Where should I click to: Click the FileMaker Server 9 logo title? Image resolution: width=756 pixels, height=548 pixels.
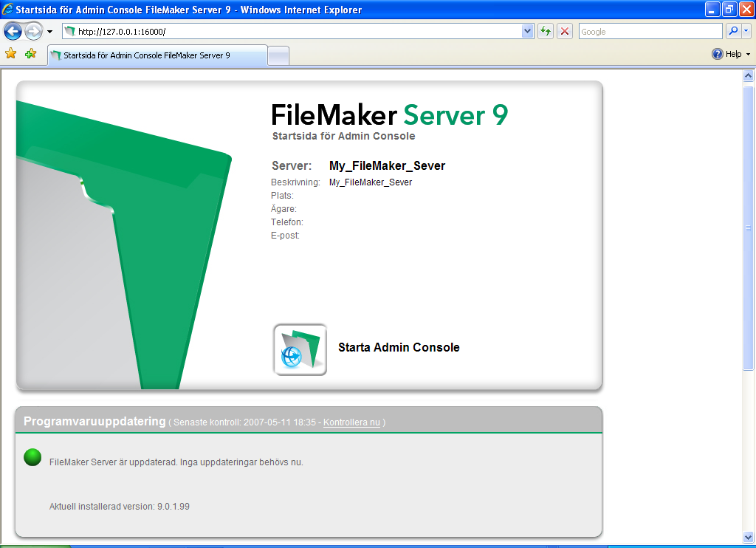(390, 114)
